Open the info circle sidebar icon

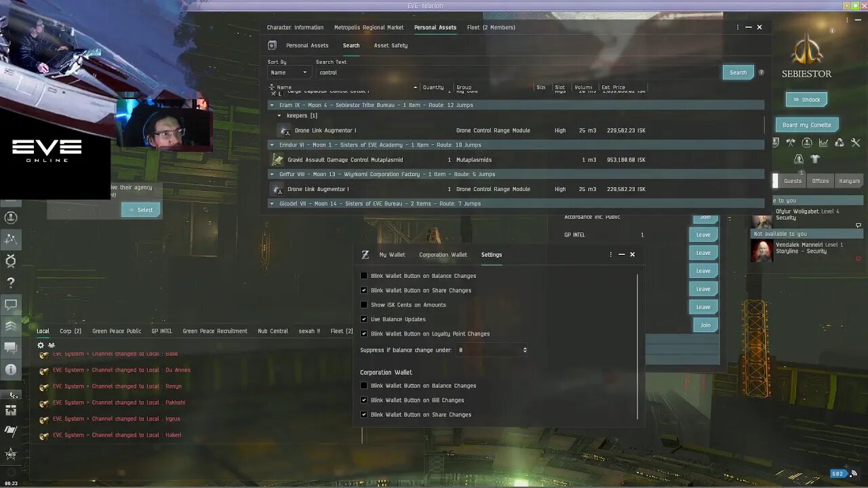[11, 369]
